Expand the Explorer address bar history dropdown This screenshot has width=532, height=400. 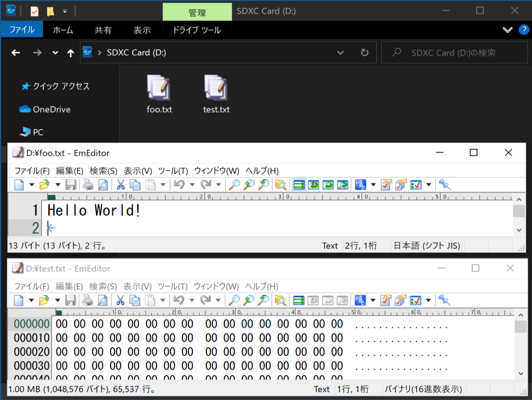(340, 53)
